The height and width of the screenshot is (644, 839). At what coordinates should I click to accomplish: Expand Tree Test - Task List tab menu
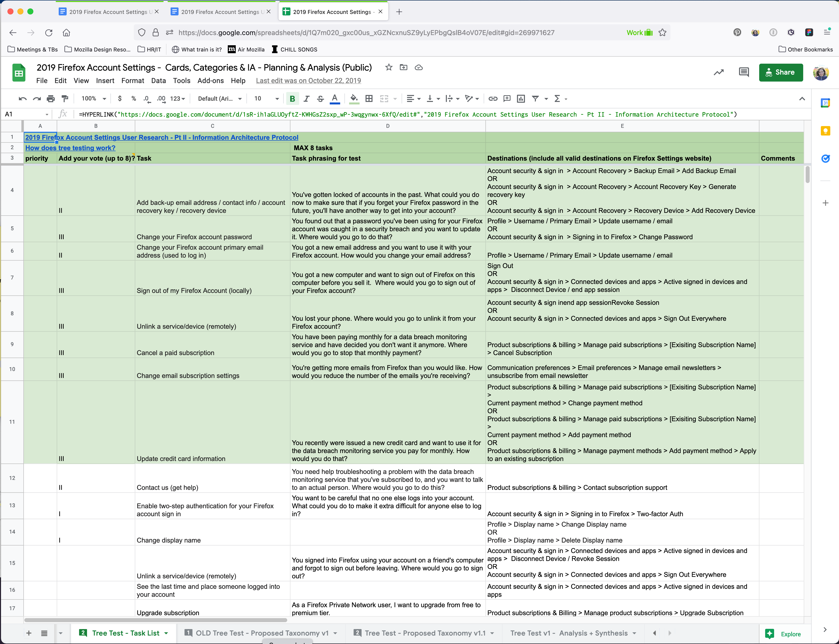click(x=166, y=633)
